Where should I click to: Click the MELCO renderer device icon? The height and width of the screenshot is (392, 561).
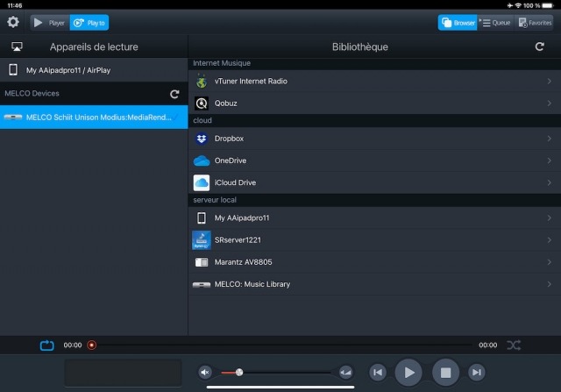tap(13, 117)
